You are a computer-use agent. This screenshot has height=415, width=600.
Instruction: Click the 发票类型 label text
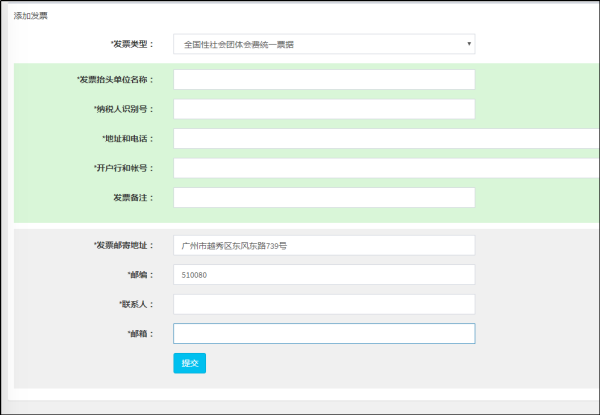click(x=132, y=44)
